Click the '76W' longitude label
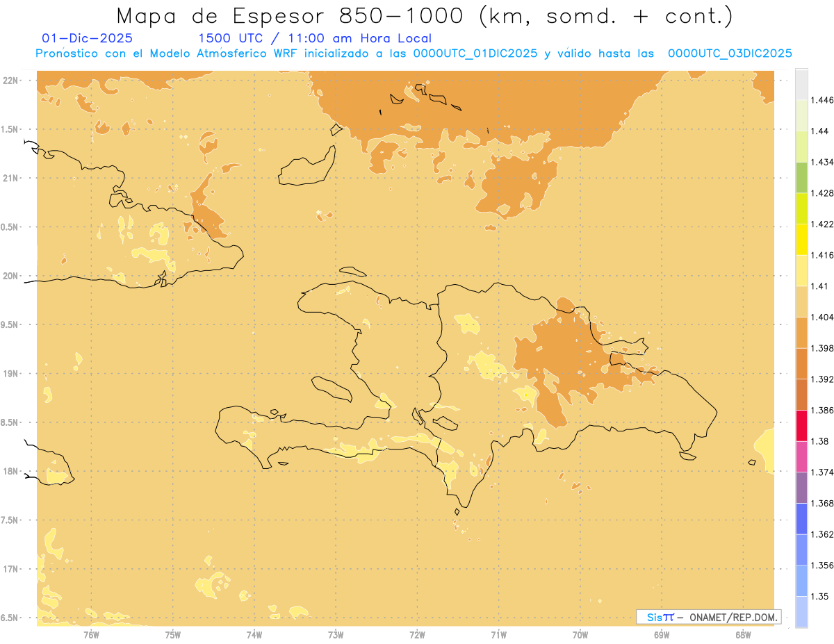Viewport: 834px width, 644px height. point(91,634)
